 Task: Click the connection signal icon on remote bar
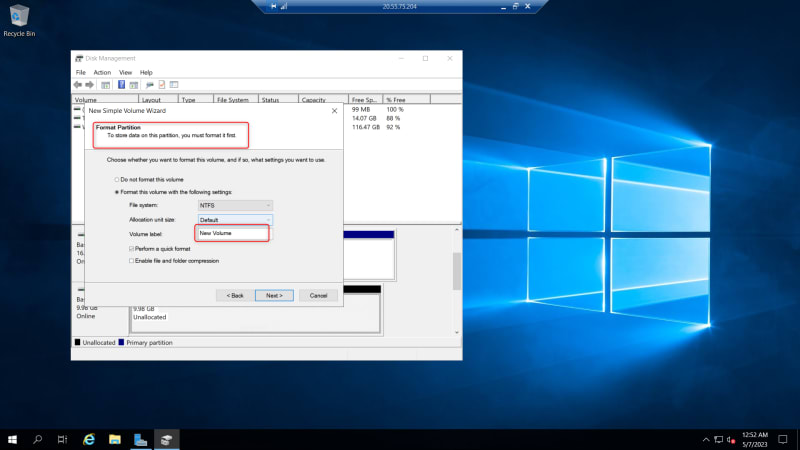[284, 6]
